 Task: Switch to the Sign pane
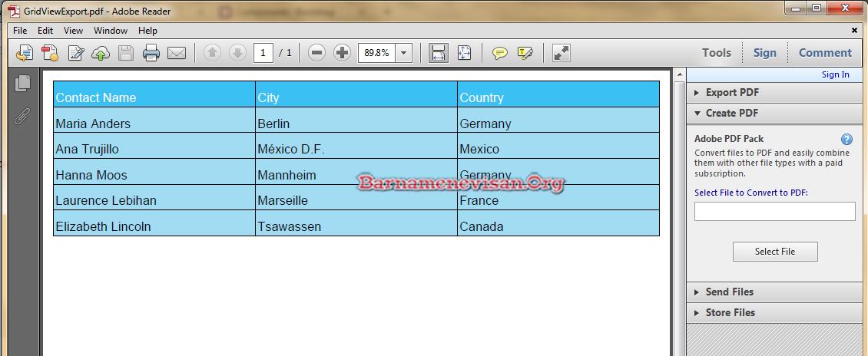pos(764,53)
